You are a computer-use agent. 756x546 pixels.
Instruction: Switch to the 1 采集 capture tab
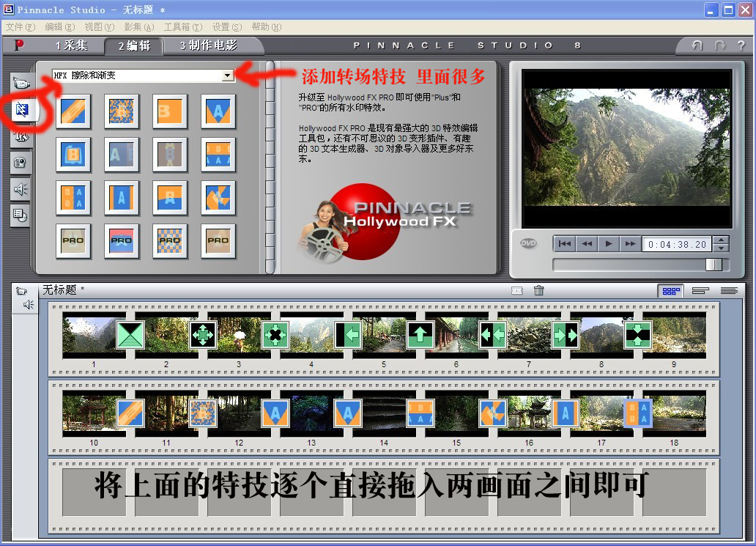coord(71,45)
